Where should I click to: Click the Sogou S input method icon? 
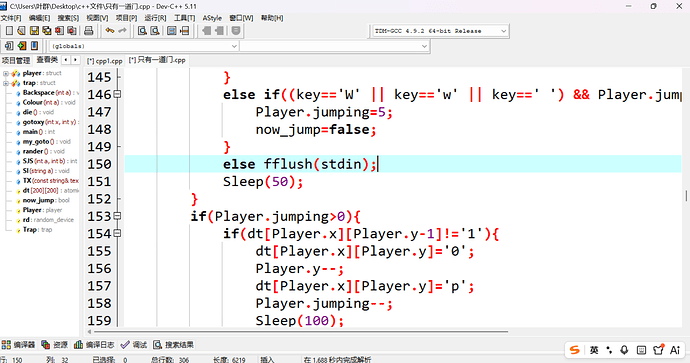click(x=575, y=350)
